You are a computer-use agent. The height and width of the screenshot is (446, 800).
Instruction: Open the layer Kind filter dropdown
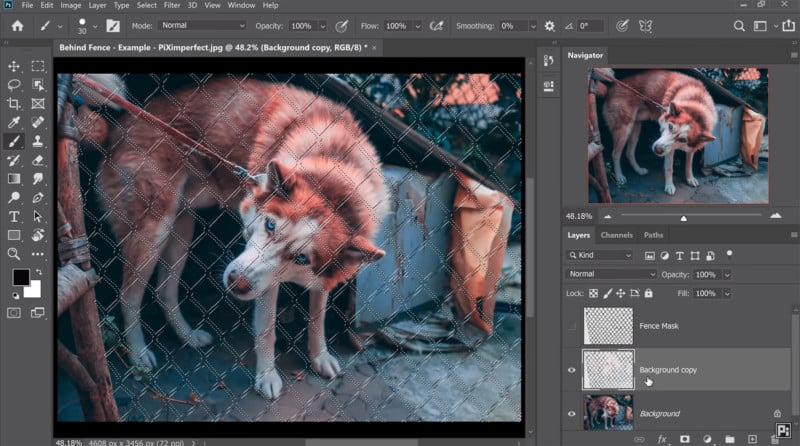(x=599, y=255)
